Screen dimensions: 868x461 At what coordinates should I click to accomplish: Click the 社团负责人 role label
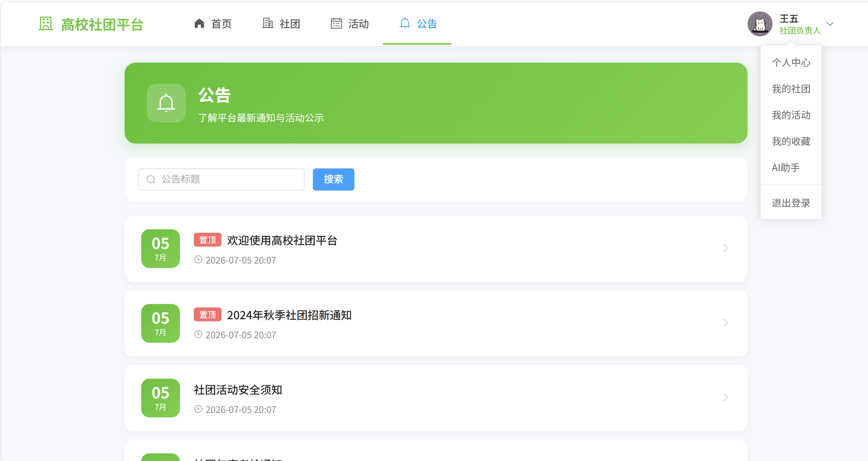point(800,30)
